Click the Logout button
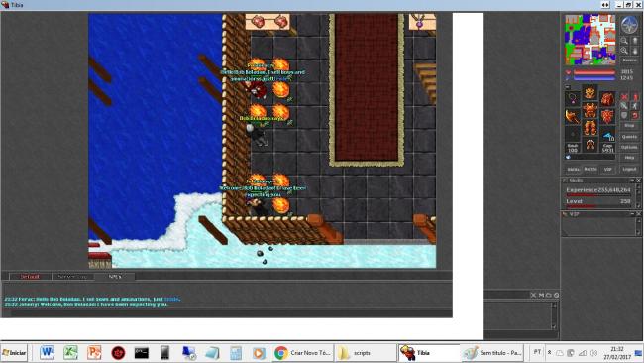 (x=629, y=169)
